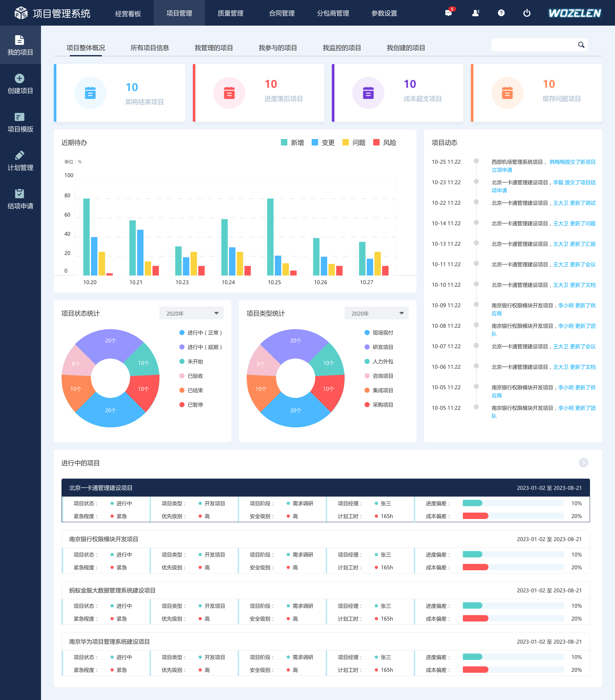Click the 10.25 tallest teal bar in chart

click(270, 237)
